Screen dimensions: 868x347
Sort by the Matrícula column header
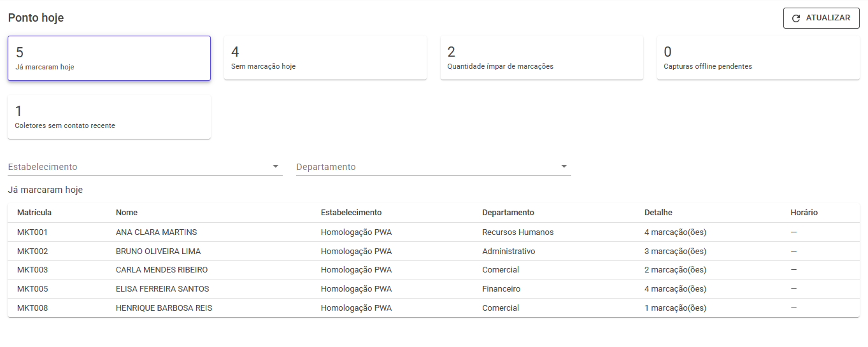[x=34, y=213]
